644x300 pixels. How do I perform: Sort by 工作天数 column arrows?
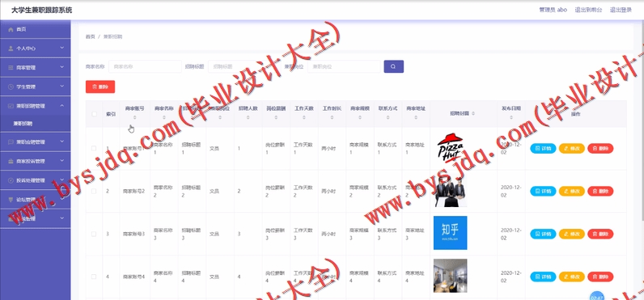point(304,118)
